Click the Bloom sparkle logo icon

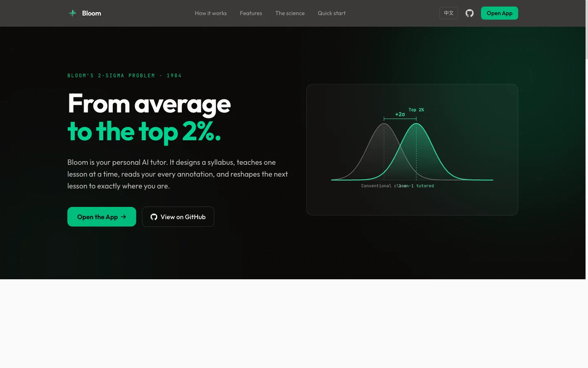(73, 13)
